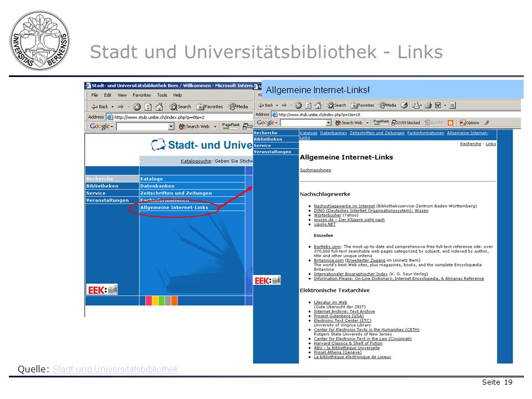Open Back history dropdown in right browser window

277,105
